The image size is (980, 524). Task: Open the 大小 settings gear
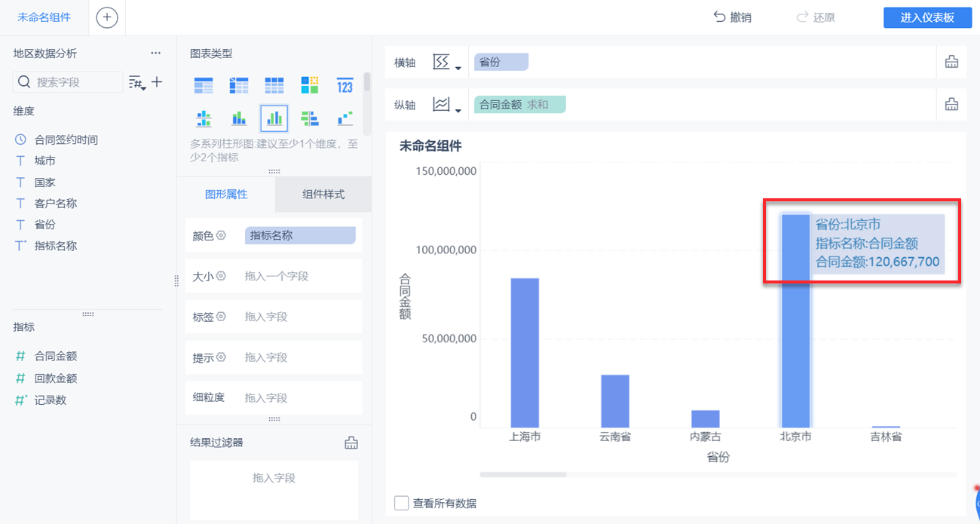click(x=222, y=276)
